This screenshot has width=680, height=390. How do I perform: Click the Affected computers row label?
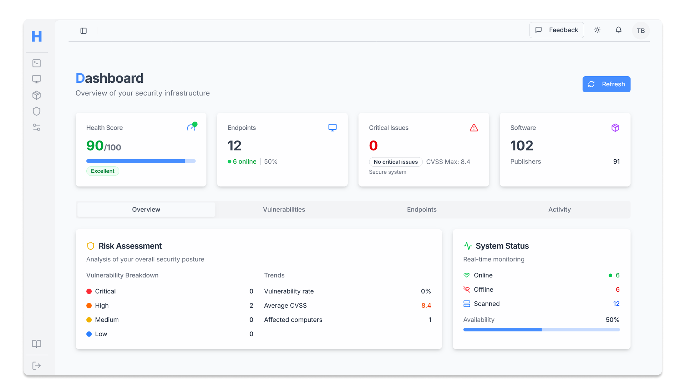[x=293, y=320]
